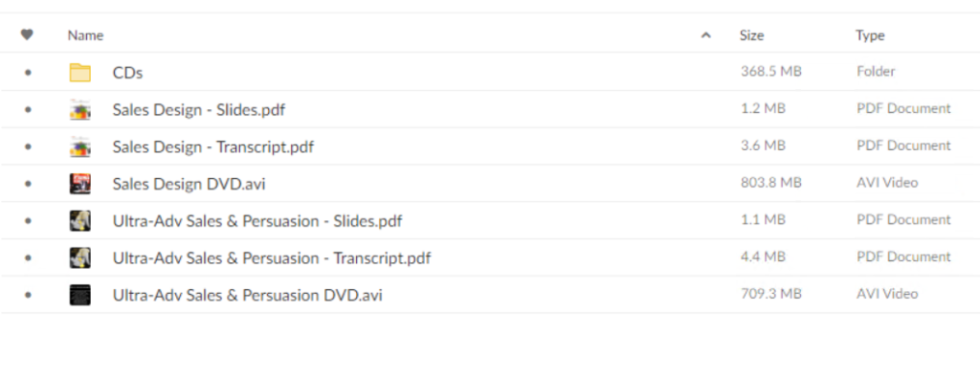Click the heart favorites column header icon

pos(27,35)
